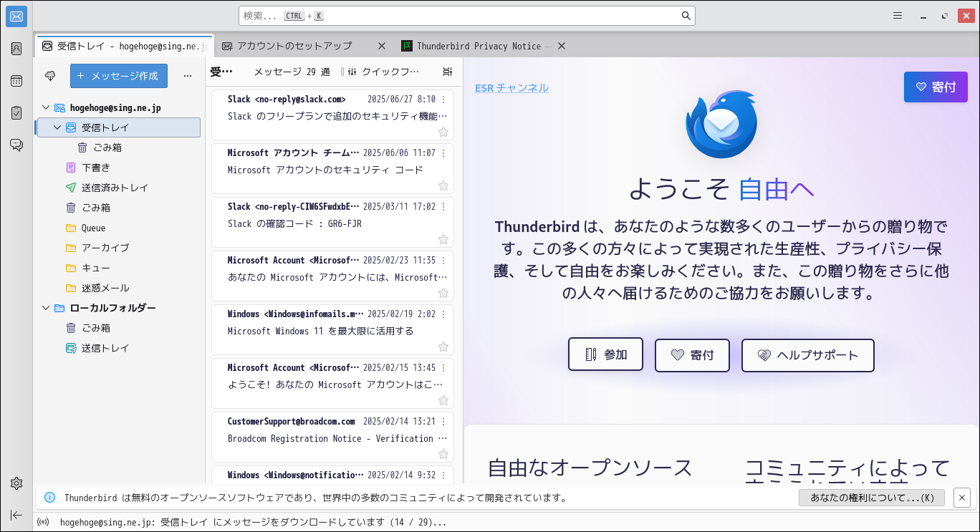Open the Chat space
Image resolution: width=980 pixels, height=532 pixels.
click(x=16, y=145)
